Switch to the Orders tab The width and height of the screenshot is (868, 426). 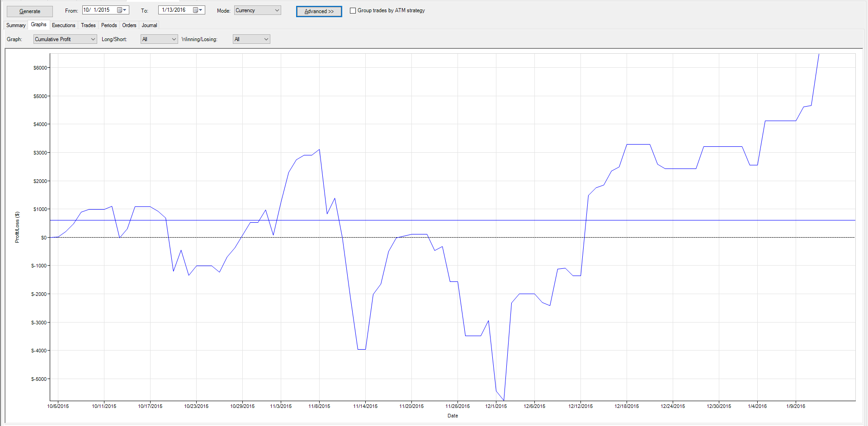click(129, 25)
